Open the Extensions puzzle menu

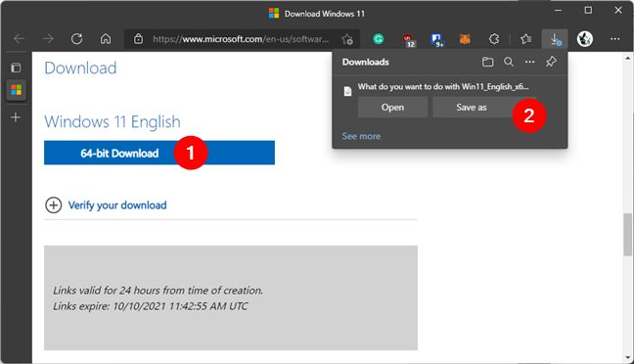[494, 39]
